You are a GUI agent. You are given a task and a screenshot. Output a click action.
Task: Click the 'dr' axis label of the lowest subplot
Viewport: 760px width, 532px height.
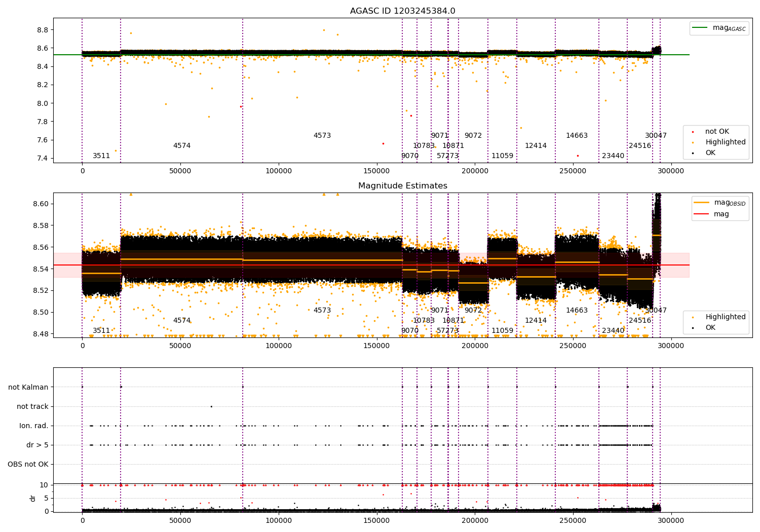(x=33, y=498)
